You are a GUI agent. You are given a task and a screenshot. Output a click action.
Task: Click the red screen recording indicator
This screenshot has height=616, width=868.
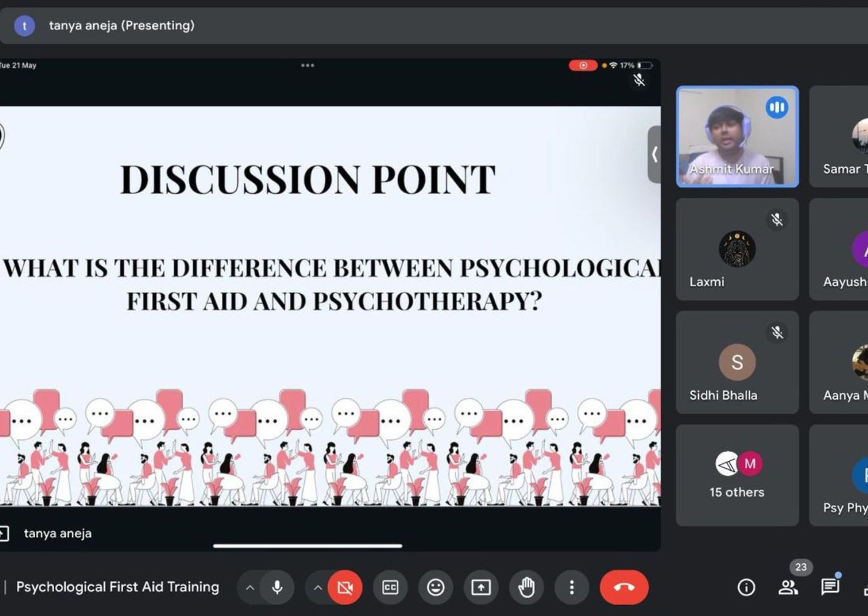(x=583, y=66)
